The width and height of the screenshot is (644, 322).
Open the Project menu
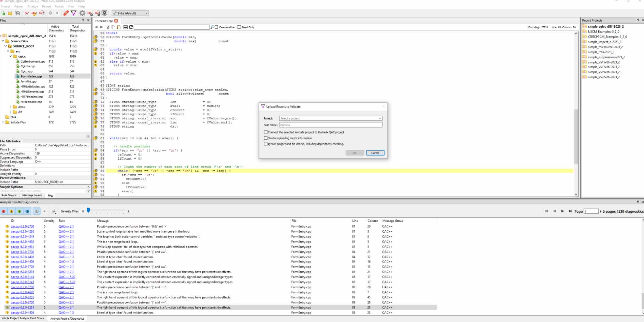(x=5, y=6)
